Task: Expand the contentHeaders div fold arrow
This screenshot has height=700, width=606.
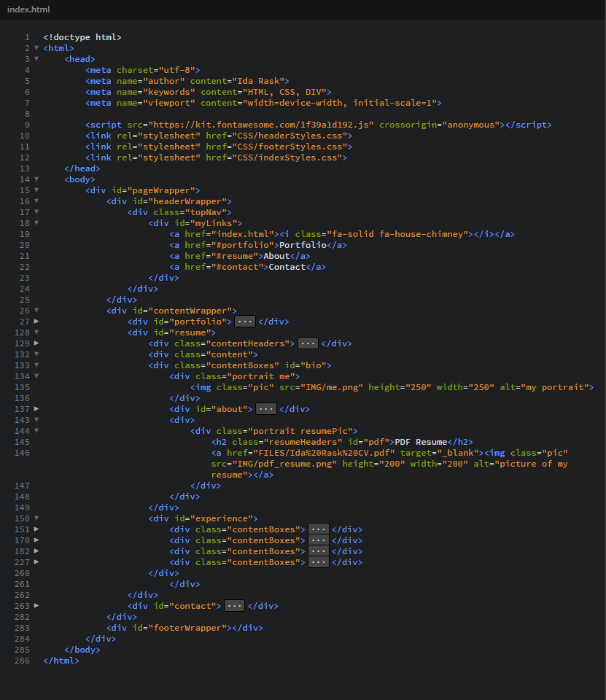Action: tap(36, 343)
